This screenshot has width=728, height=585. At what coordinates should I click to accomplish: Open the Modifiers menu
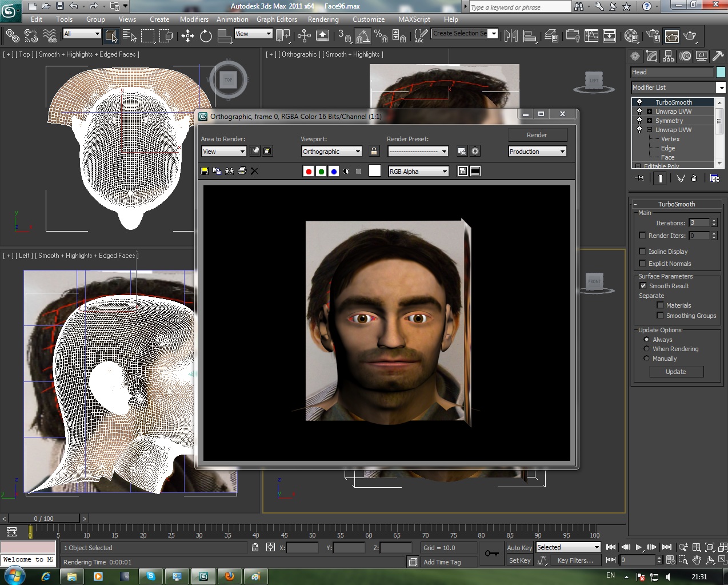pyautogui.click(x=194, y=19)
